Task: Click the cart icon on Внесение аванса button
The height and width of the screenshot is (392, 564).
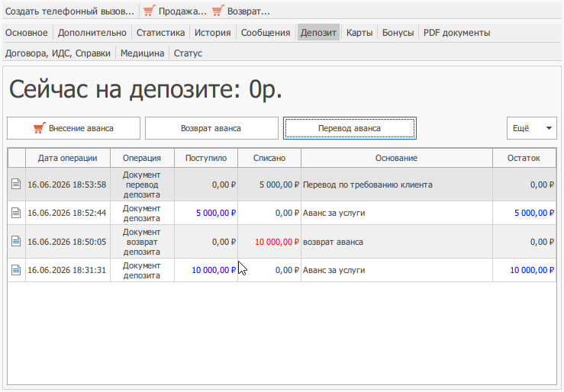Action: [40, 128]
